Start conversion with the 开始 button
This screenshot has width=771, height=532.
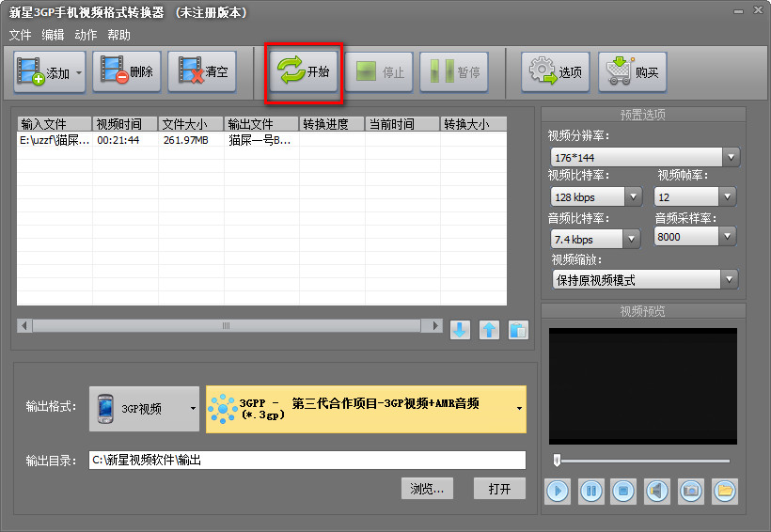coord(305,72)
